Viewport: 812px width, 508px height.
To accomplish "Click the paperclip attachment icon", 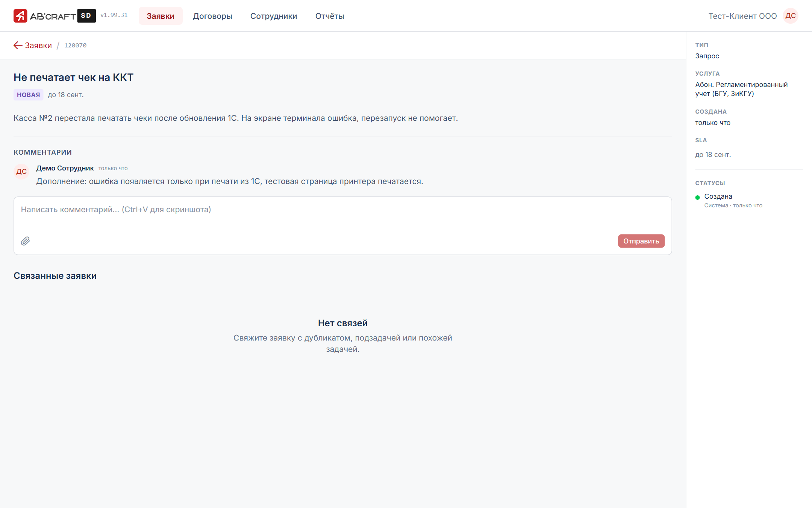I will 25,241.
